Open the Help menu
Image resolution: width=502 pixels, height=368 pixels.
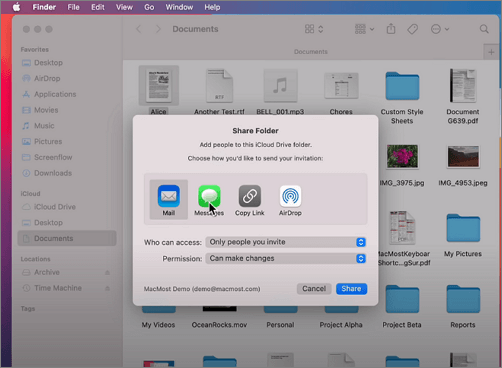[212, 7]
